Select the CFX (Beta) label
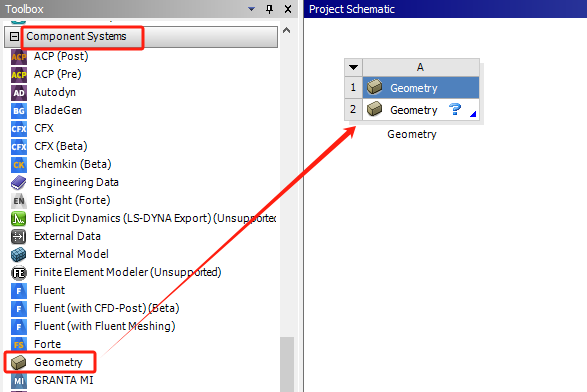Viewport: 587px width, 392px height. (61, 146)
